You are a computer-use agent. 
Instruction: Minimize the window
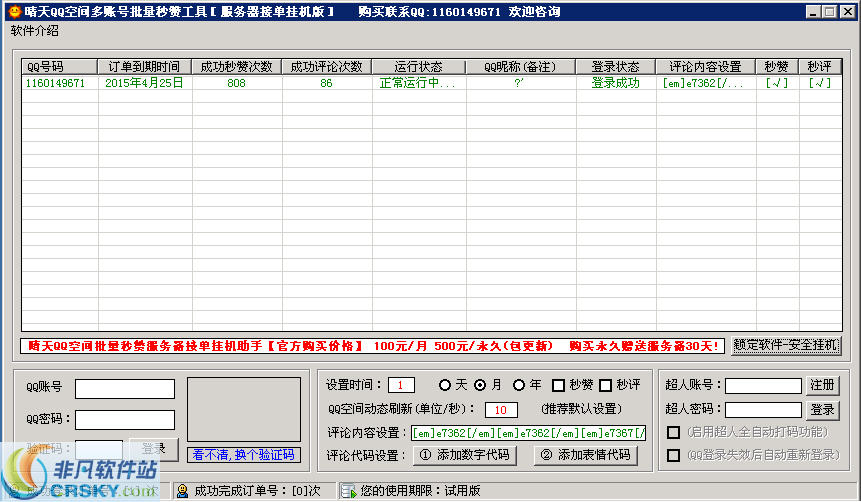(x=813, y=12)
